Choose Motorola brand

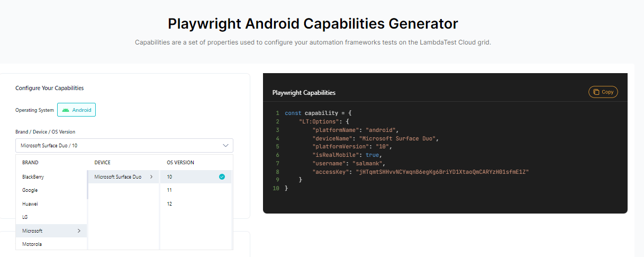click(51, 244)
